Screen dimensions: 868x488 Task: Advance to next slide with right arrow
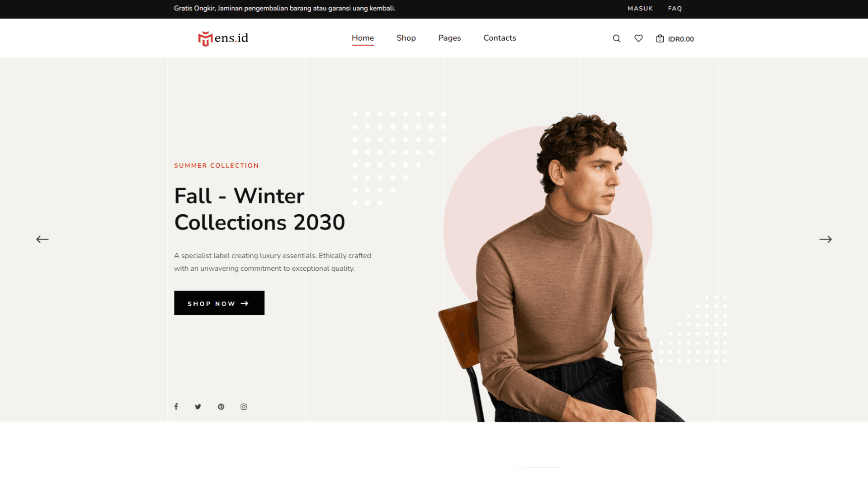tap(826, 239)
